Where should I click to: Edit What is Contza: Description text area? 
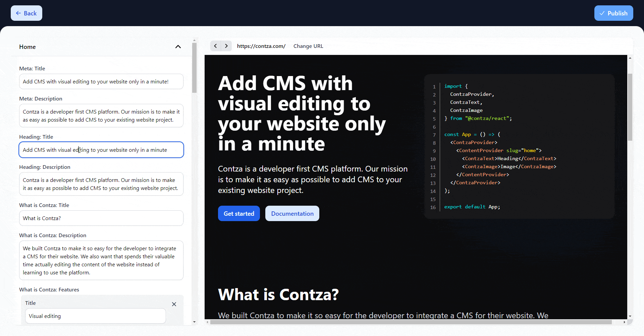click(101, 260)
